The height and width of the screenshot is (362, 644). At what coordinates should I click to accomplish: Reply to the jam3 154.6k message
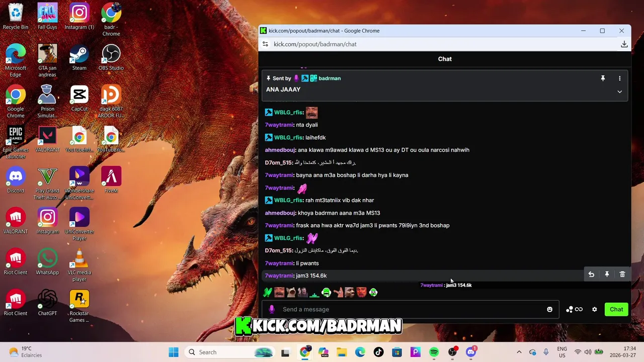[x=591, y=275]
